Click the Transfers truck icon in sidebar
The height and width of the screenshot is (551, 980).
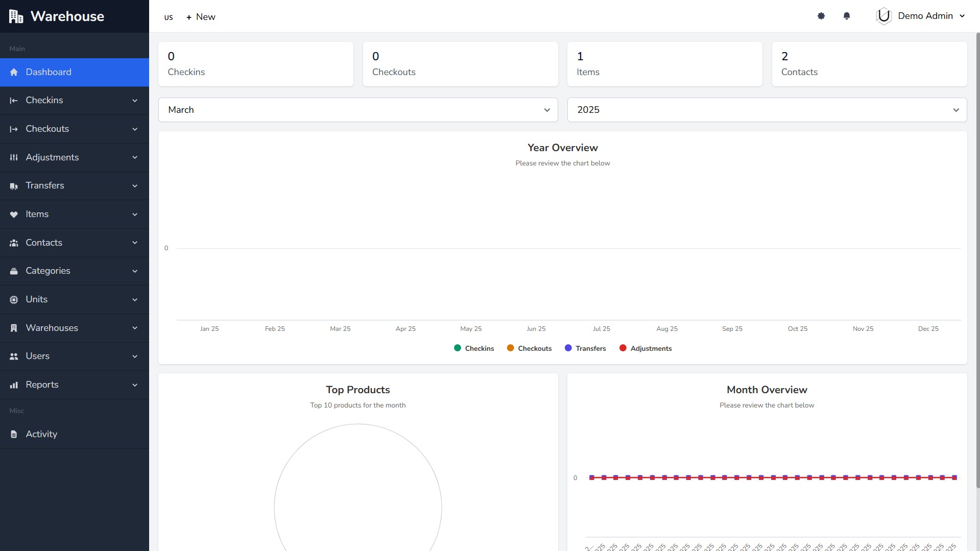14,186
